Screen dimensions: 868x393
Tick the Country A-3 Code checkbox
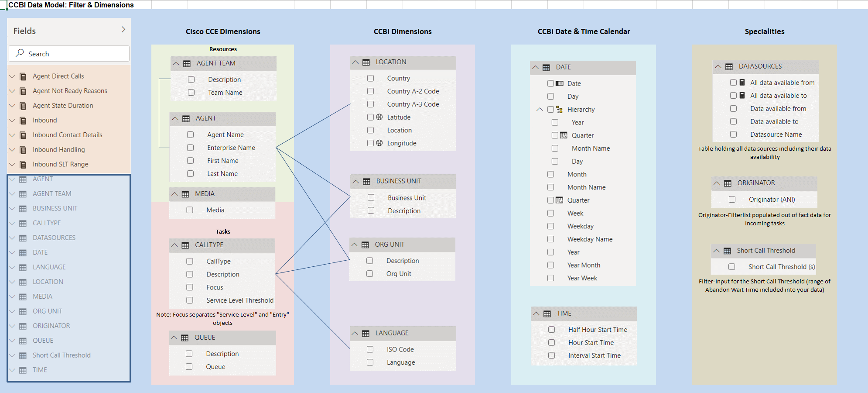tap(370, 104)
